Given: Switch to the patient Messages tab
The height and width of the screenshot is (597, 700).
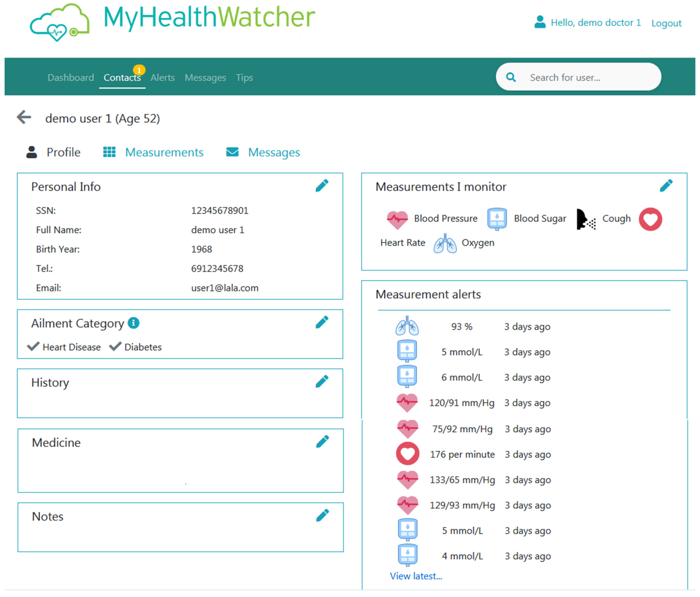Looking at the screenshot, I should [274, 152].
